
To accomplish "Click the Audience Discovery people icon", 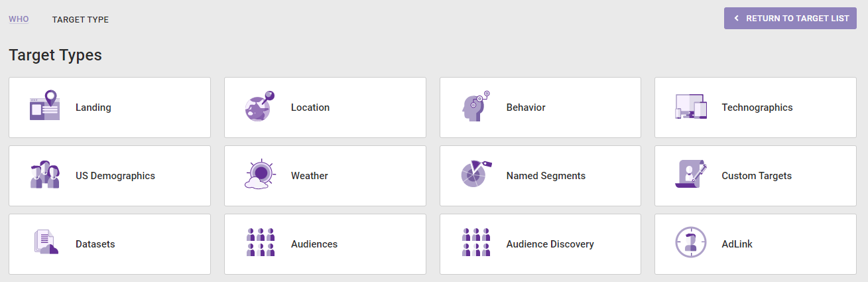I will point(476,242).
